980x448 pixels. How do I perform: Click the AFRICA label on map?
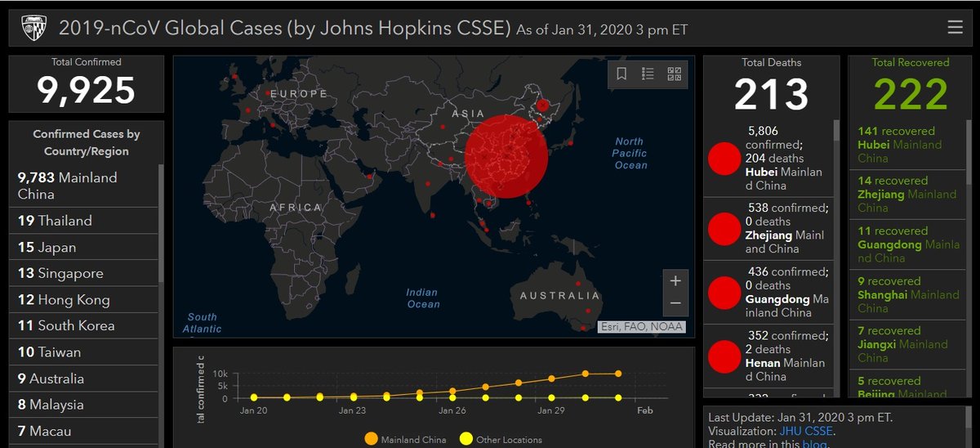pyautogui.click(x=296, y=208)
